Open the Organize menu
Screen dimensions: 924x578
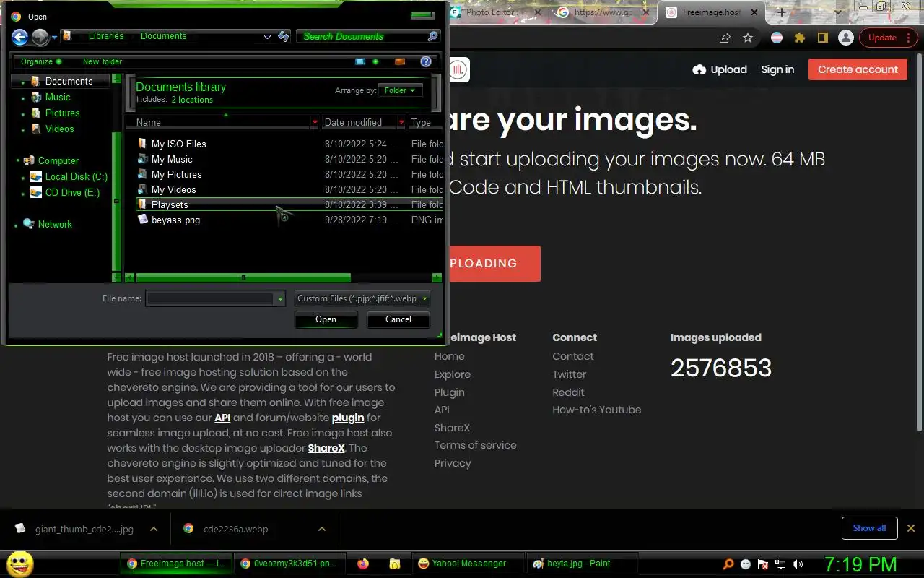[41, 61]
